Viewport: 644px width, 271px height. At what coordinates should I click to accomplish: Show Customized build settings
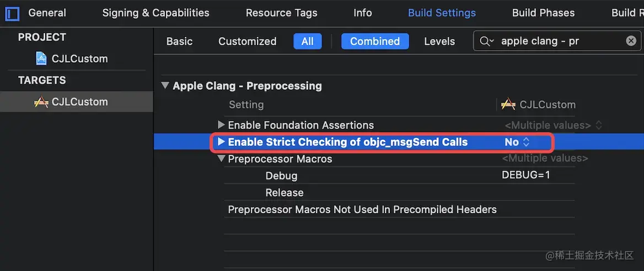pyautogui.click(x=247, y=41)
